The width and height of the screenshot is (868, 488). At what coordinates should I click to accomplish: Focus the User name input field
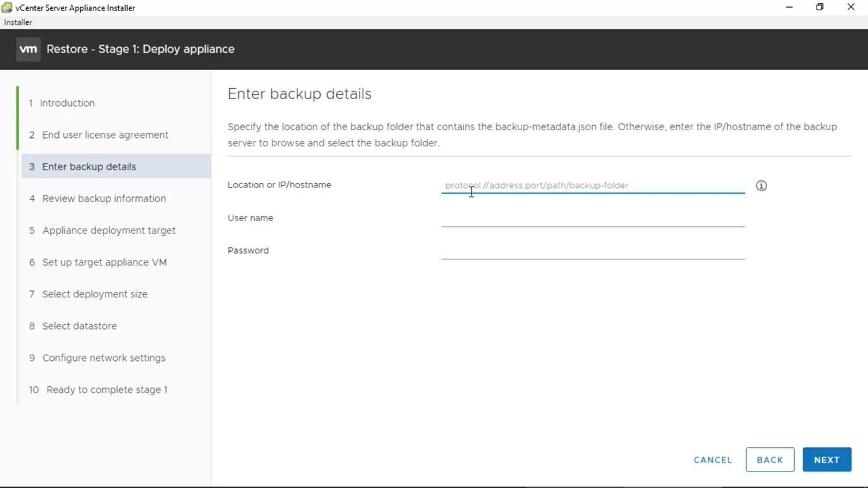click(593, 219)
